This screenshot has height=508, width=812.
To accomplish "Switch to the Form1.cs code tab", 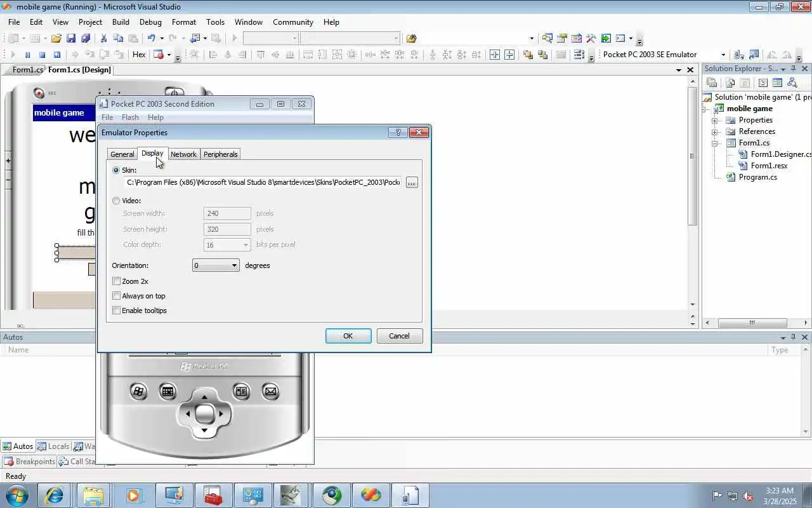I will coord(27,70).
